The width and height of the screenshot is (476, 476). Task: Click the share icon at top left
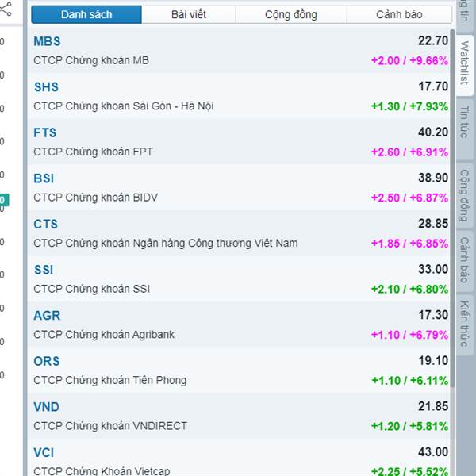[6, 9]
